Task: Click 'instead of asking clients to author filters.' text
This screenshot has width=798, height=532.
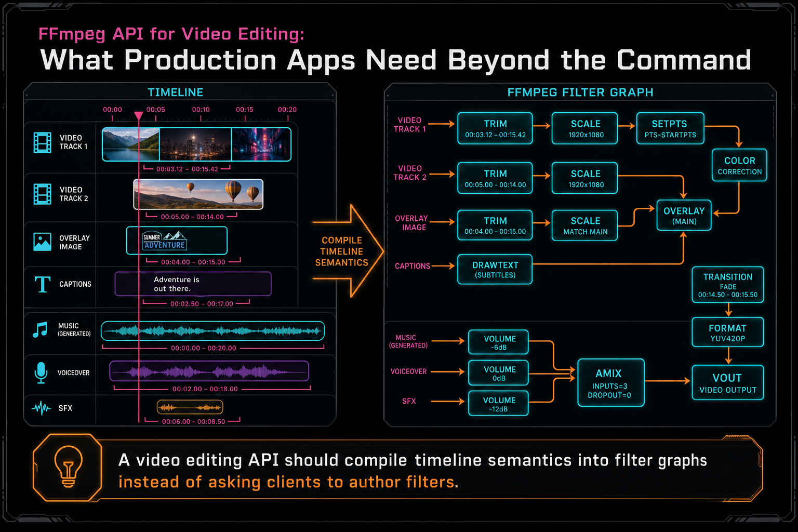Action: pyautogui.click(x=288, y=482)
